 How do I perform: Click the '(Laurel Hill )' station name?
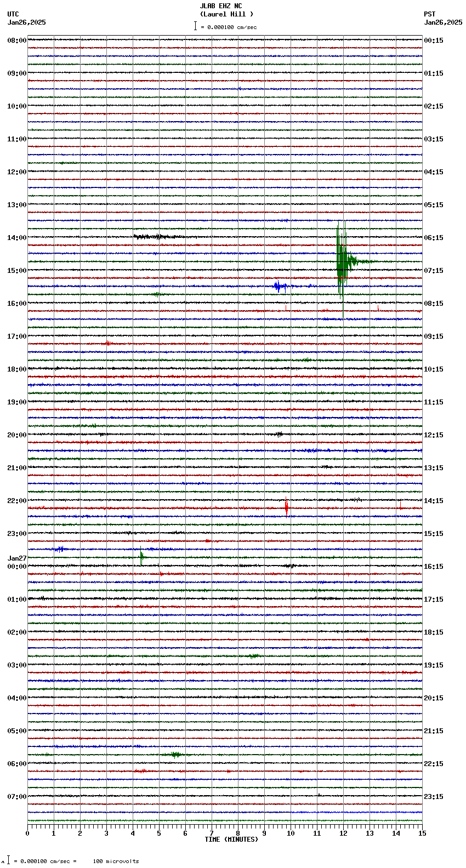coord(226,14)
